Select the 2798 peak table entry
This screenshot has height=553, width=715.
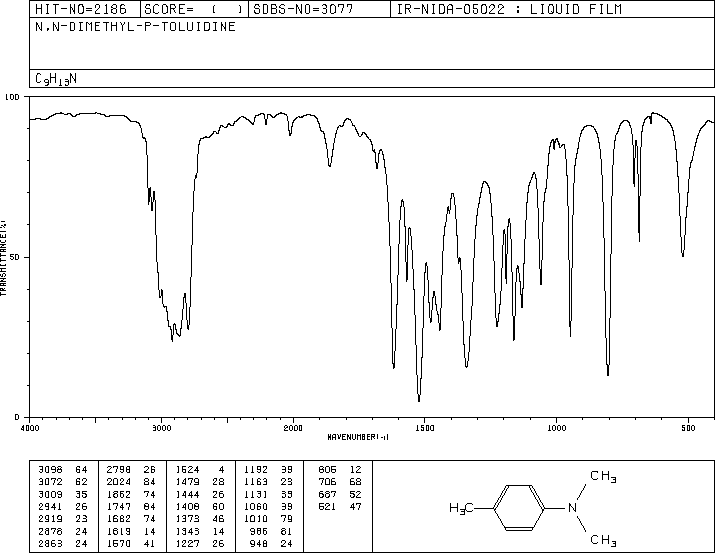tap(119, 470)
